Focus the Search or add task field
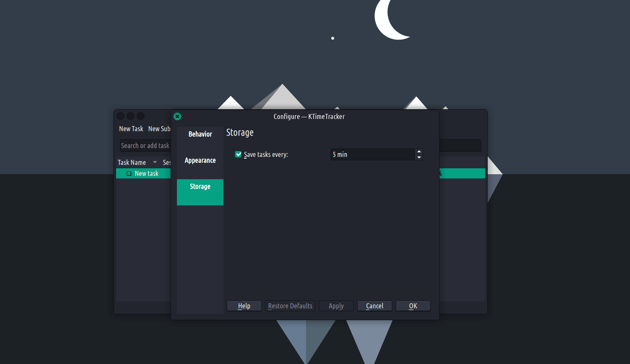This screenshot has width=630, height=364. tap(145, 146)
